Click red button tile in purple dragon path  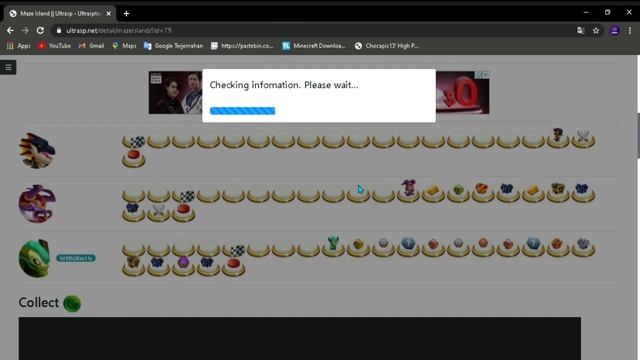[x=184, y=212]
